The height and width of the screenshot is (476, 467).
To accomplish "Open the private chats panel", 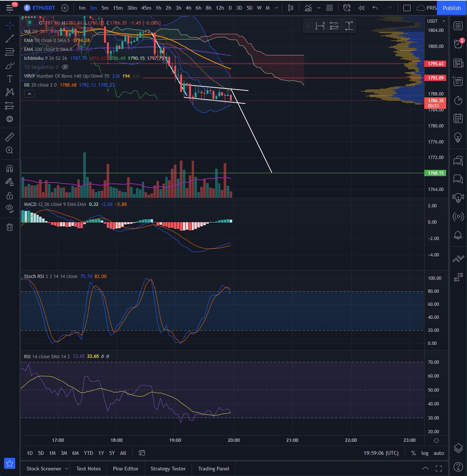I will click(x=458, y=179).
